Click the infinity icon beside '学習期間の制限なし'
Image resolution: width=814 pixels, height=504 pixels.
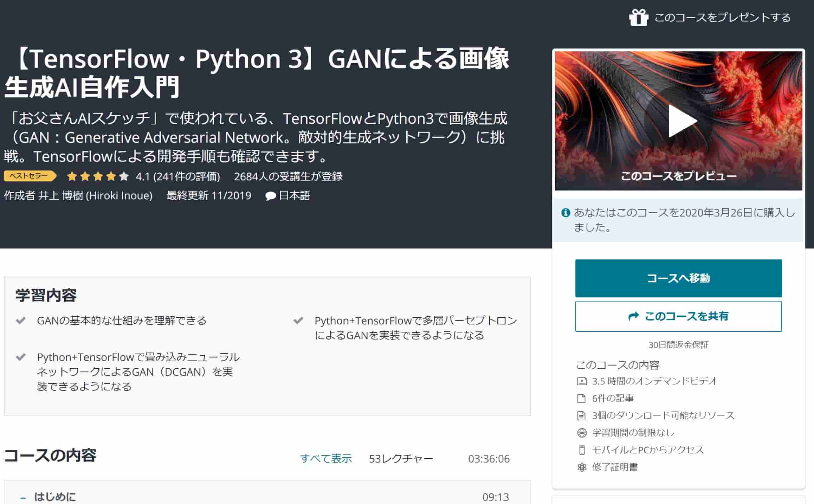(x=582, y=433)
